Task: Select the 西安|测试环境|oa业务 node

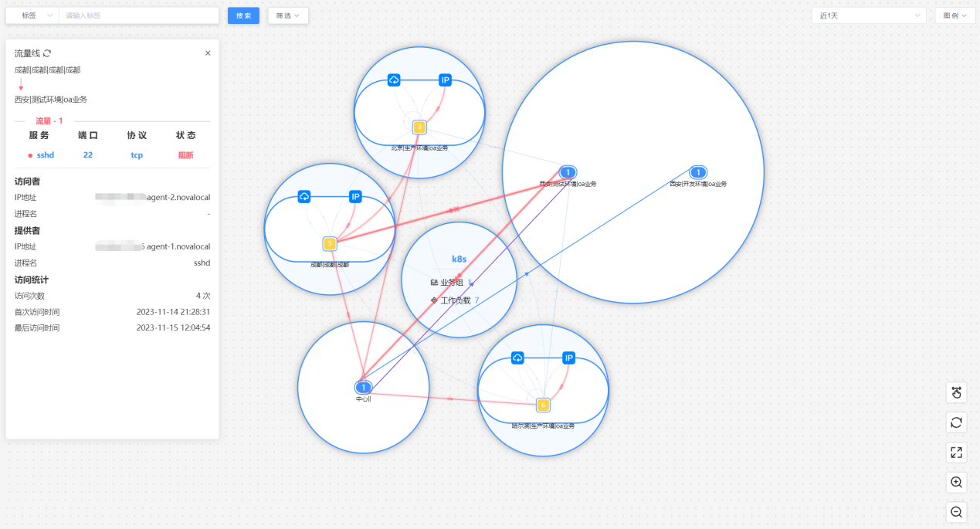Action: (568, 172)
